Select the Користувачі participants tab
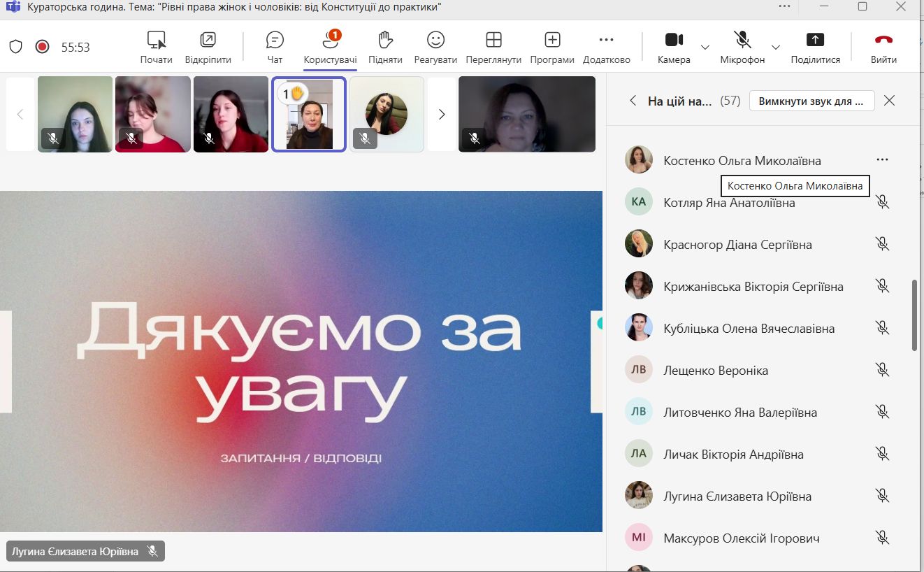The width and height of the screenshot is (924, 572). tap(330, 46)
